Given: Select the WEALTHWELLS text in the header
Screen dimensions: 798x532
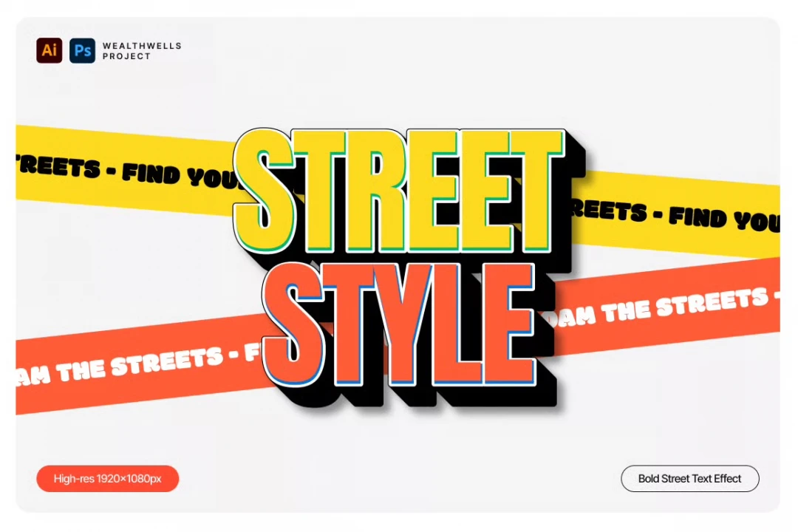Looking at the screenshot, I should 142,45.
